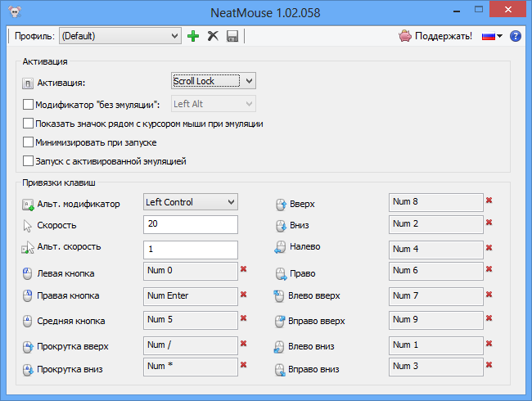Click the Вверх mouse arrow icon

click(x=281, y=205)
